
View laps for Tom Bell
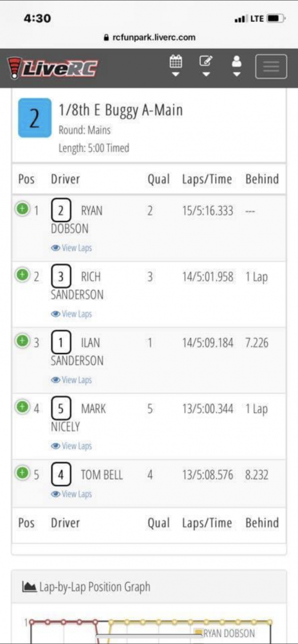click(x=71, y=494)
